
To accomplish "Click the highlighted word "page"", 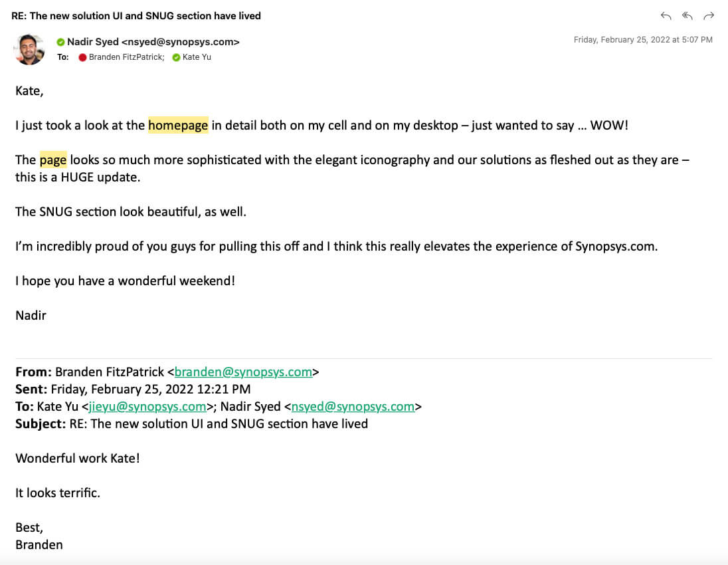I will click(x=53, y=160).
